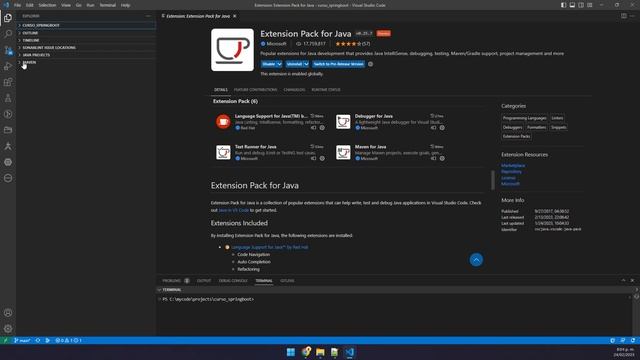Open the Uninstall button dropdown arrow
The width and height of the screenshot is (640, 360).
[306, 64]
